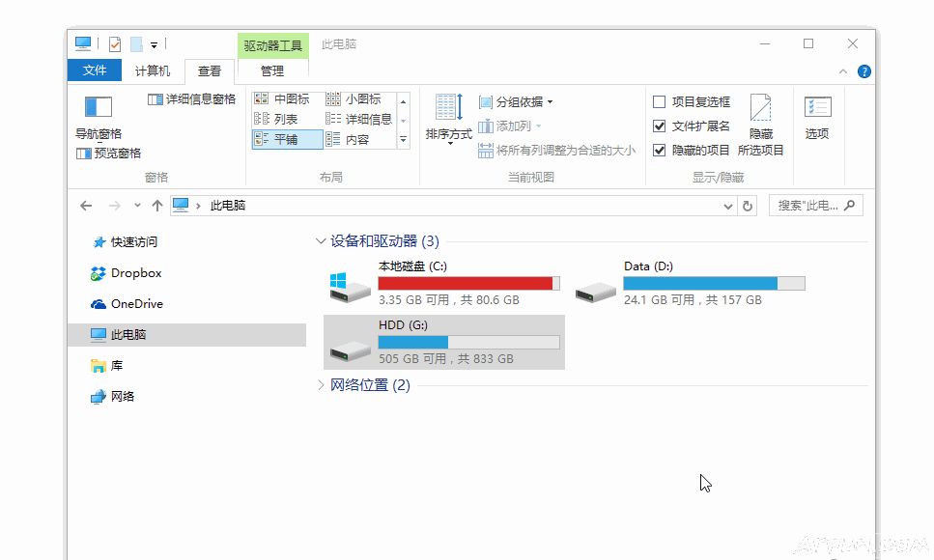Go up one level with up arrow

click(x=156, y=206)
